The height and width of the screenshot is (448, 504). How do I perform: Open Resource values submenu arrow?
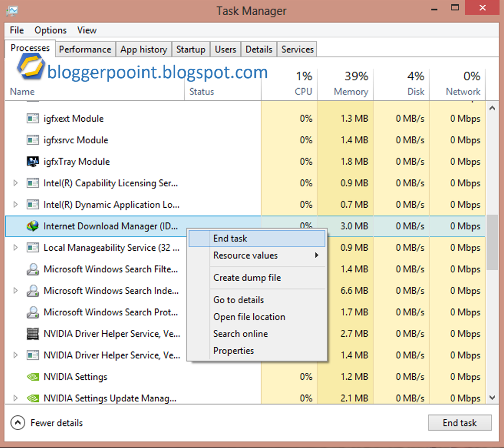tap(317, 255)
